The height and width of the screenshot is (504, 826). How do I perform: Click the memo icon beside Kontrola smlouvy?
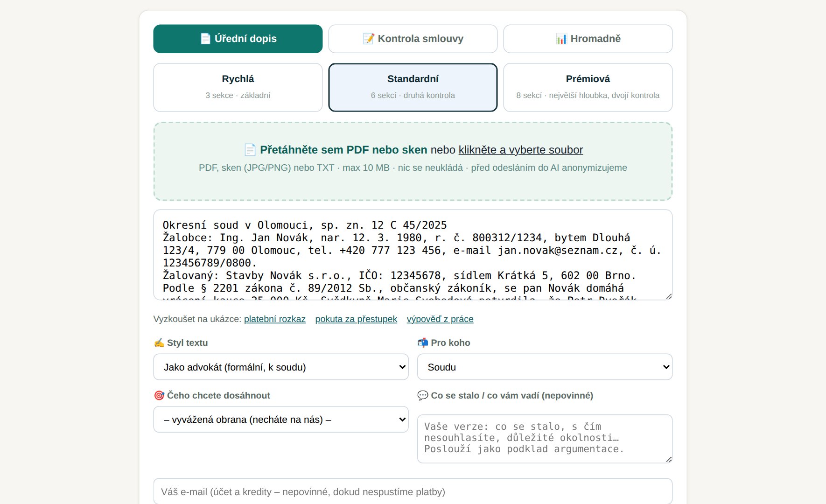coord(369,39)
